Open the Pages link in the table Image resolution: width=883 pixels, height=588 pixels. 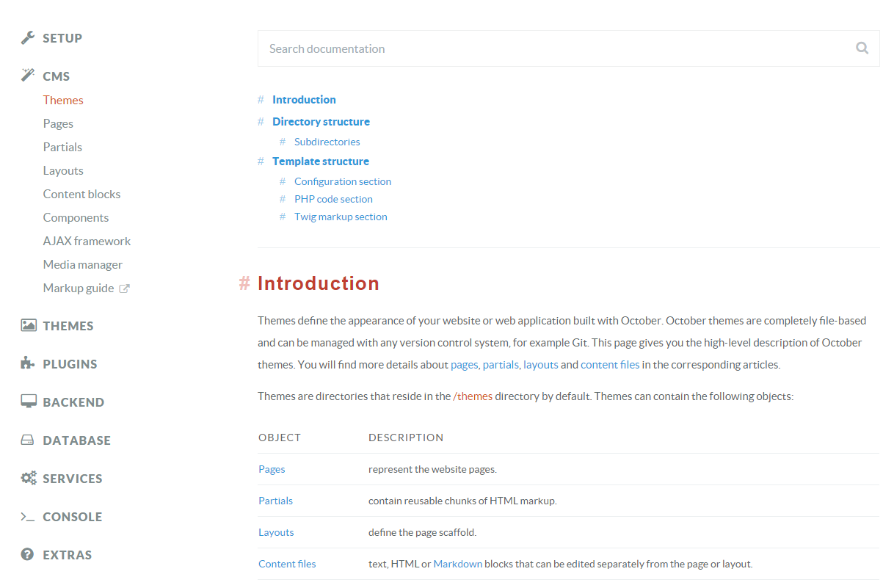[272, 468]
